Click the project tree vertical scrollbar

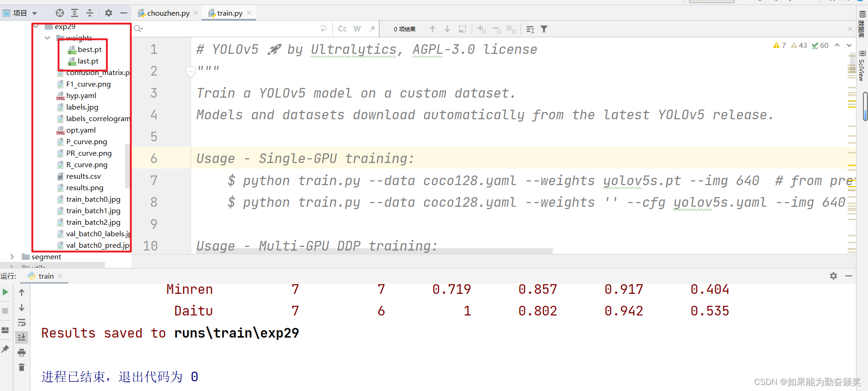pos(127,166)
